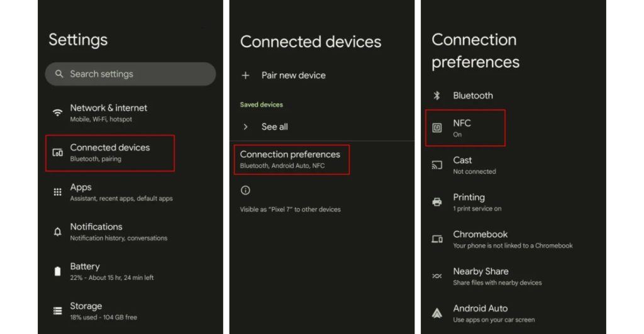Click '22% - About 15 hr, 24 min left' text
The width and height of the screenshot is (644, 334).
pos(112,278)
